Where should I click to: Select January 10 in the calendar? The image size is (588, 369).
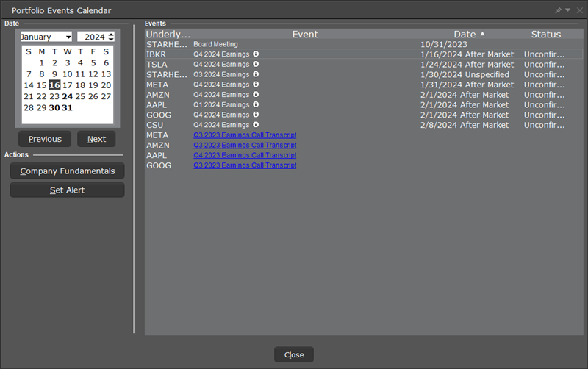[x=68, y=74]
